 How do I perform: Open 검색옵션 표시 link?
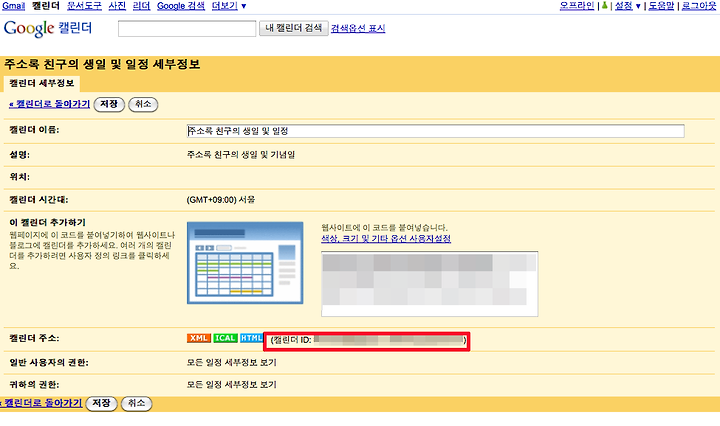[358, 28]
